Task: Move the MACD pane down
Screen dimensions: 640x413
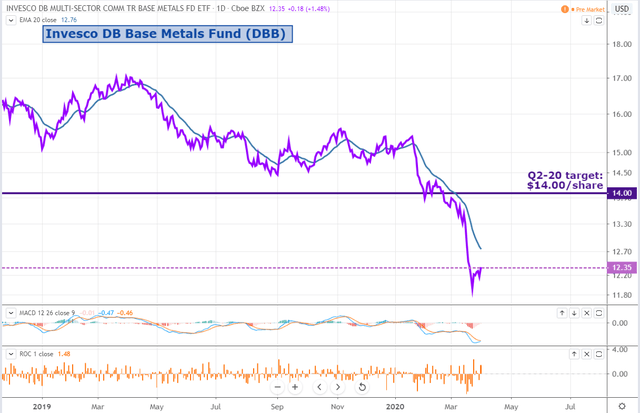Action: 574,313
